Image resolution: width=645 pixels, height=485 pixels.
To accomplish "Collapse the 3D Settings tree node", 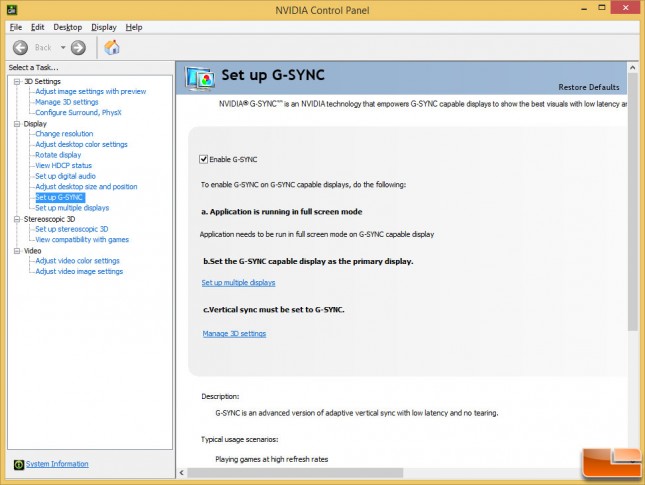I will [x=17, y=81].
